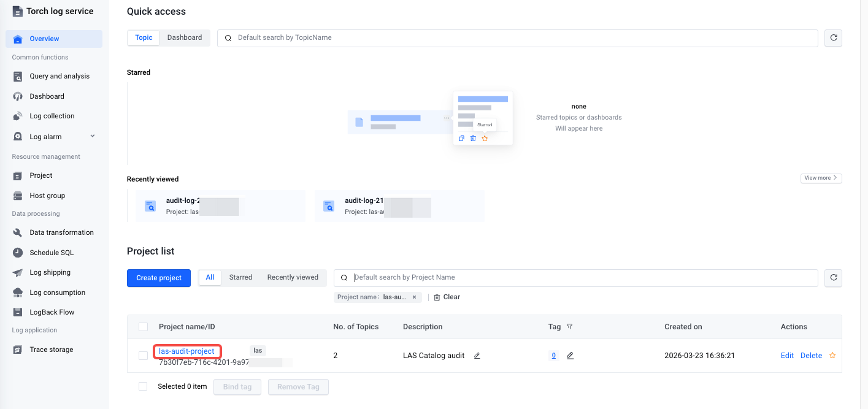The image size is (868, 409).
Task: Click Edit for las-audit-project
Action: click(787, 356)
